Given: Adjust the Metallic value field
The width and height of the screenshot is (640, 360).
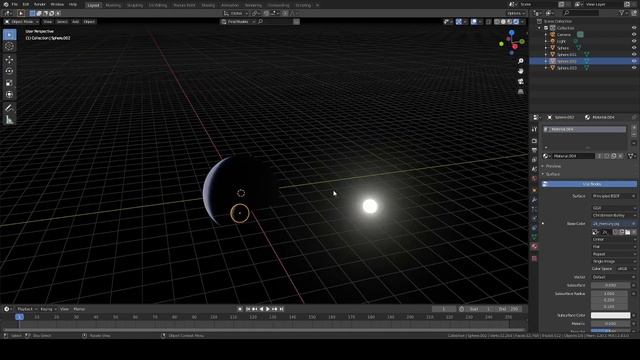Looking at the screenshot, I should (611, 324).
